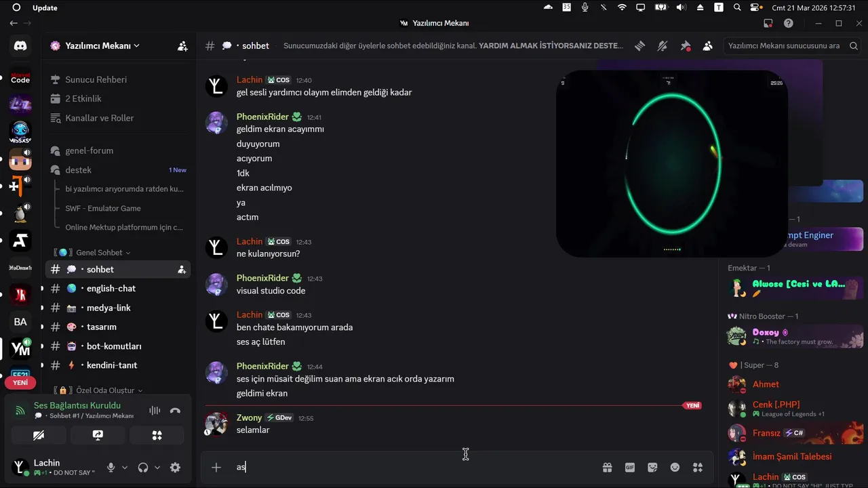Screen dimensions: 868x488
Task: Toggle camera on or off
Action: tap(39, 435)
